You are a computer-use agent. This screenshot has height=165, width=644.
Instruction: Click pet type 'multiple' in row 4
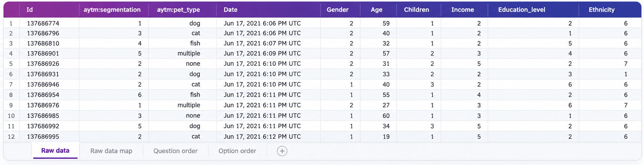coord(189,54)
